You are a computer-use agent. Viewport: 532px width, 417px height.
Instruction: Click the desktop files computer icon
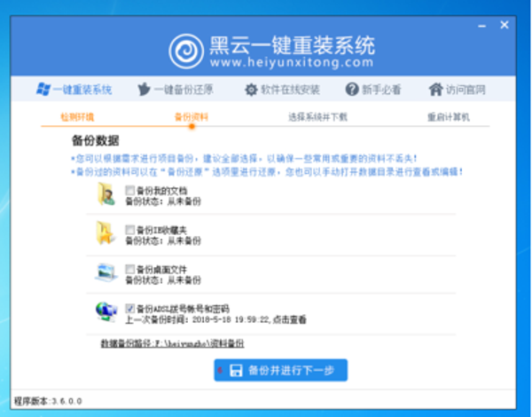coord(106,272)
